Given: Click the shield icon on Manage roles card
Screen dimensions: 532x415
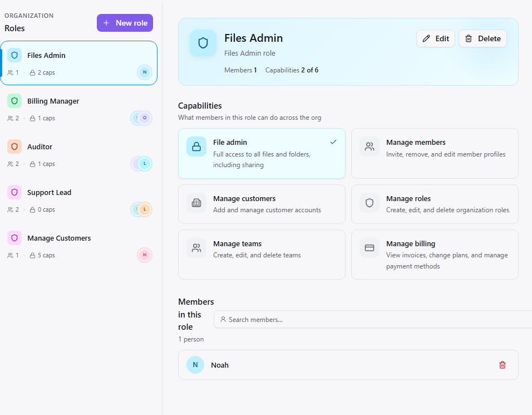Looking at the screenshot, I should [x=370, y=203].
